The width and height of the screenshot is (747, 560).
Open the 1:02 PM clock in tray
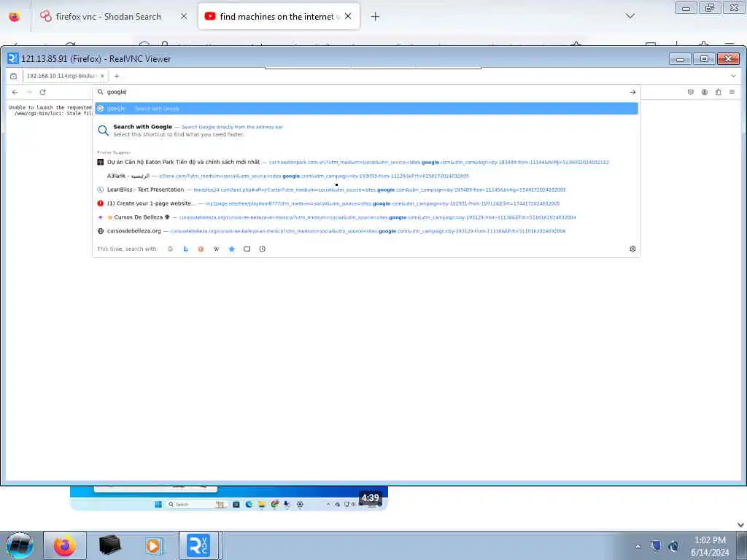pyautogui.click(x=710, y=546)
